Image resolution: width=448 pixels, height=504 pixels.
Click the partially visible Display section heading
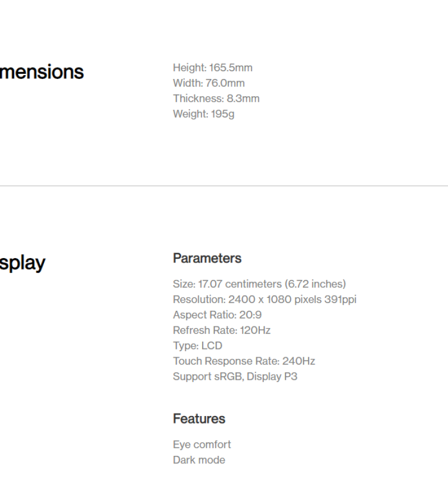[22, 263]
